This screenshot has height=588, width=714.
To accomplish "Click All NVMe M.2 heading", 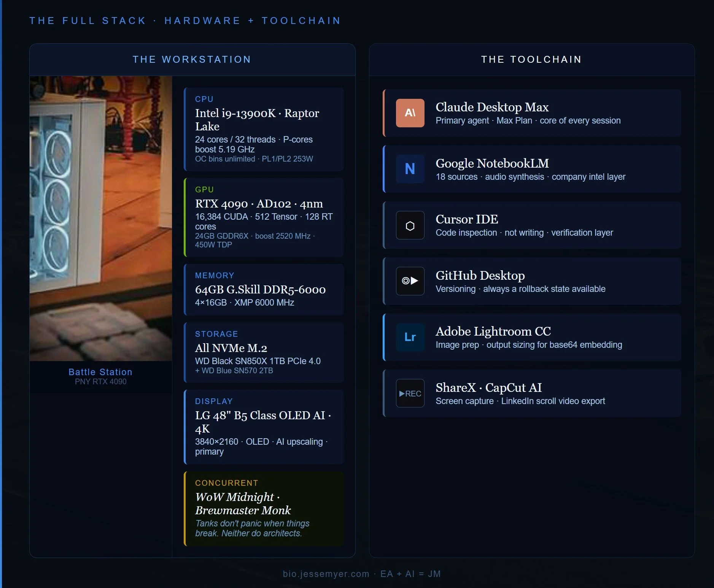I will [231, 348].
